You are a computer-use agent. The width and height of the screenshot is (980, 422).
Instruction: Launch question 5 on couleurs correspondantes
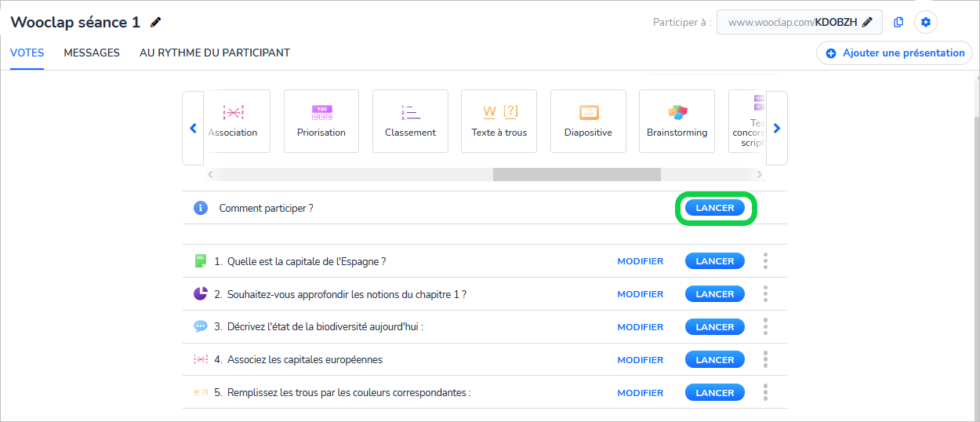[x=715, y=393]
